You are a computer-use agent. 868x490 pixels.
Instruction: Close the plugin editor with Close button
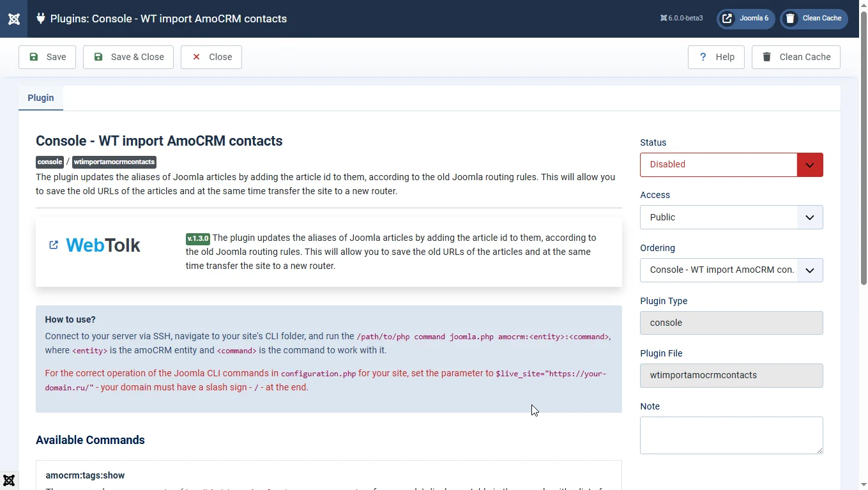pos(211,57)
